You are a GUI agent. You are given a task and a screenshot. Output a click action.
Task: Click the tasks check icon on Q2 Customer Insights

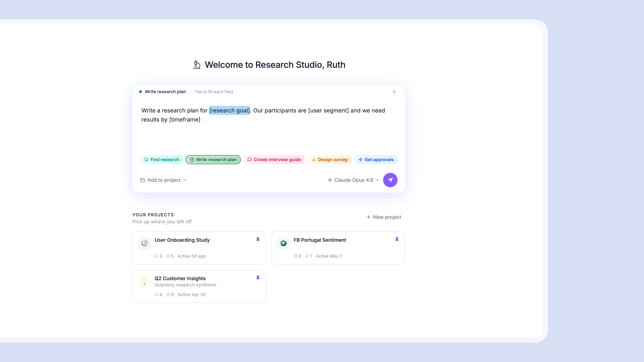(x=168, y=295)
